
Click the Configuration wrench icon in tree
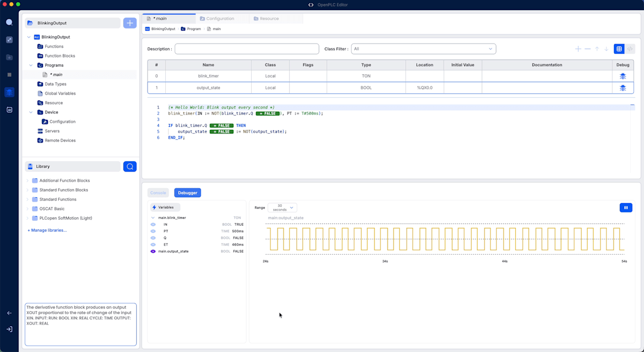click(45, 122)
